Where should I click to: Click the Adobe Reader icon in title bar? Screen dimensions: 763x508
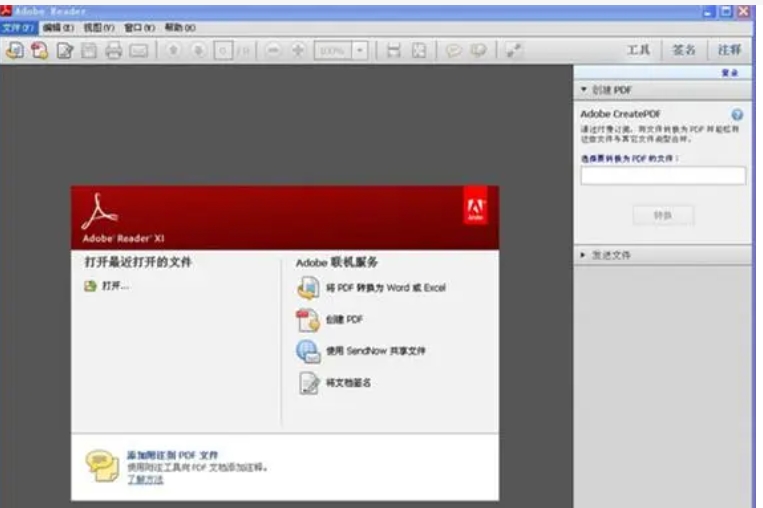[6, 10]
